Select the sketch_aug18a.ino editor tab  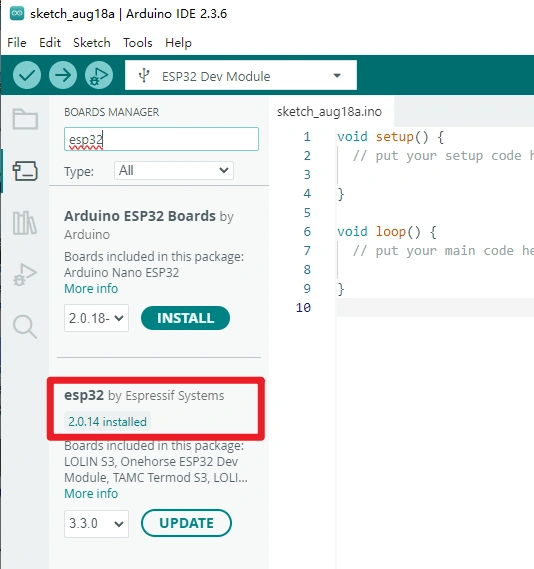(x=329, y=111)
